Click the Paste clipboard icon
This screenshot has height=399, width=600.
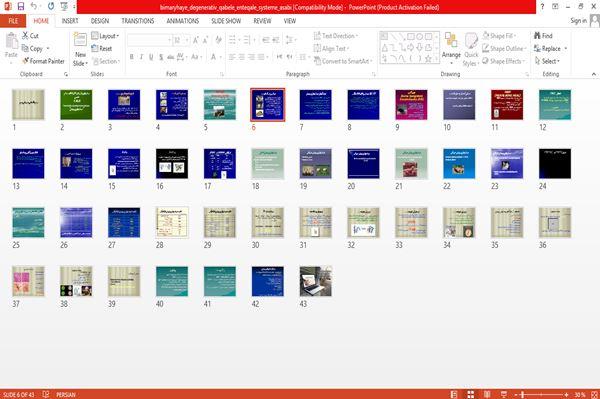pyautogui.click(x=11, y=41)
